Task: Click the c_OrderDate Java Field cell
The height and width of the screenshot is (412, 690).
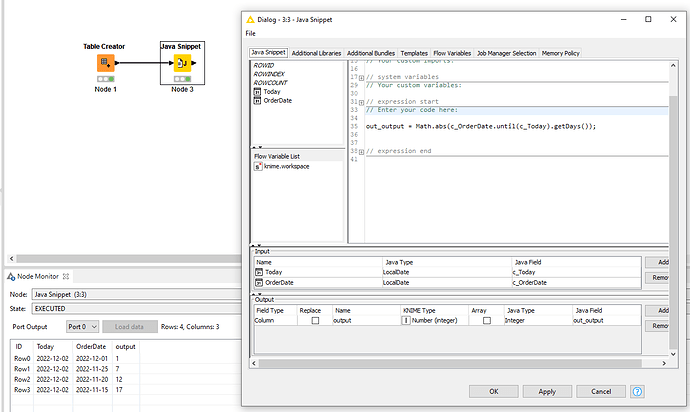Action: [576, 283]
